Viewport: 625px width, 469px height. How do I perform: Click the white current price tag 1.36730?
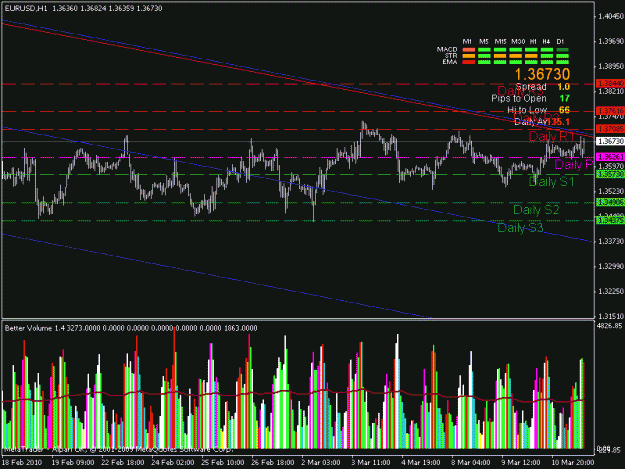(x=610, y=141)
